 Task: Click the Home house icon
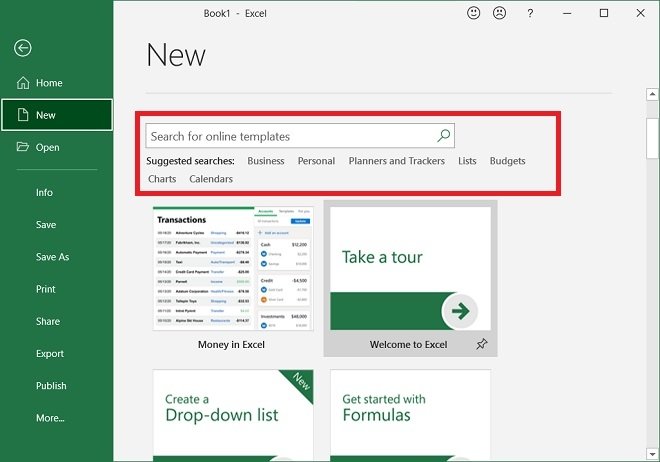(x=23, y=83)
